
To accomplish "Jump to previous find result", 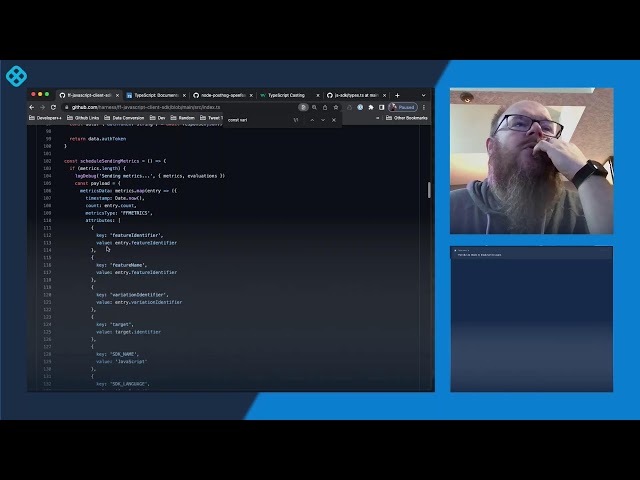I will tap(312, 120).
